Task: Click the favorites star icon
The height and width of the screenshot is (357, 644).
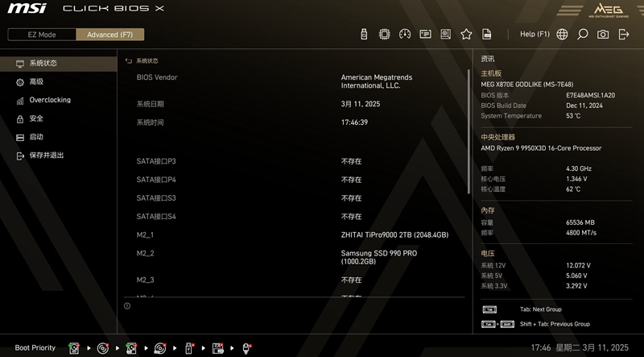Action: coord(466,35)
